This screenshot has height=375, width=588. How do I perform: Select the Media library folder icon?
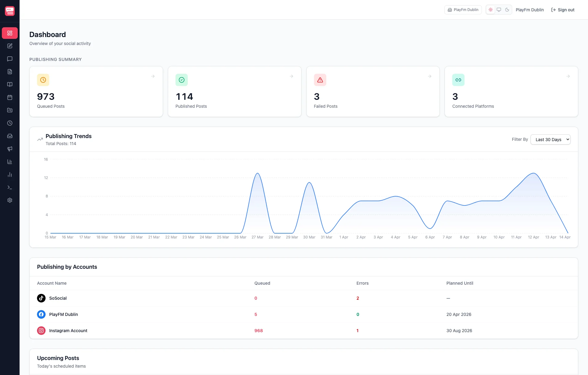(x=10, y=110)
